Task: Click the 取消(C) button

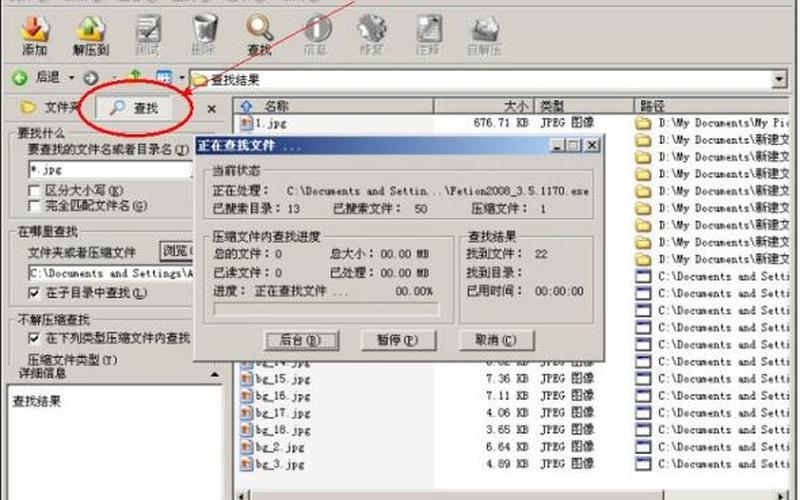Action: [x=496, y=340]
